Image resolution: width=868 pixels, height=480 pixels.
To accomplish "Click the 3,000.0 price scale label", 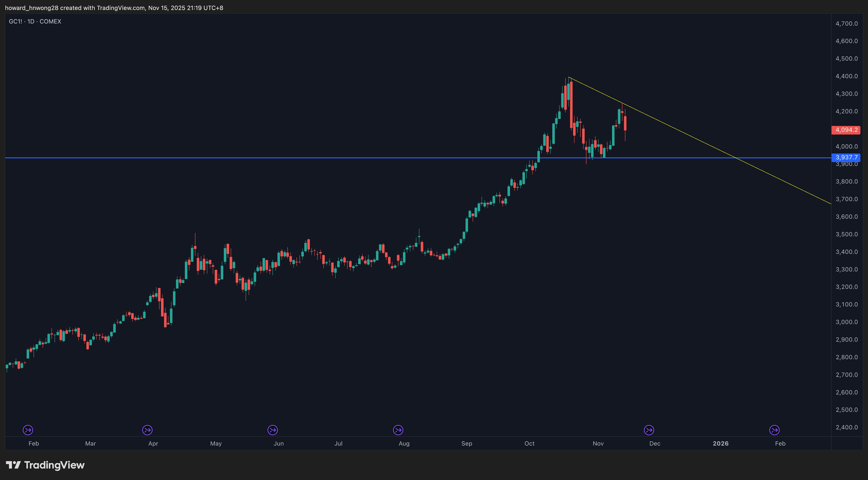I will point(847,322).
